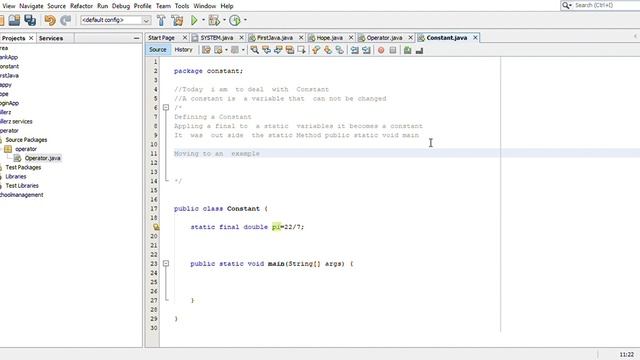Open the dropdown arrow next to Run Project
The height and width of the screenshot is (360, 640).
pos(203,20)
